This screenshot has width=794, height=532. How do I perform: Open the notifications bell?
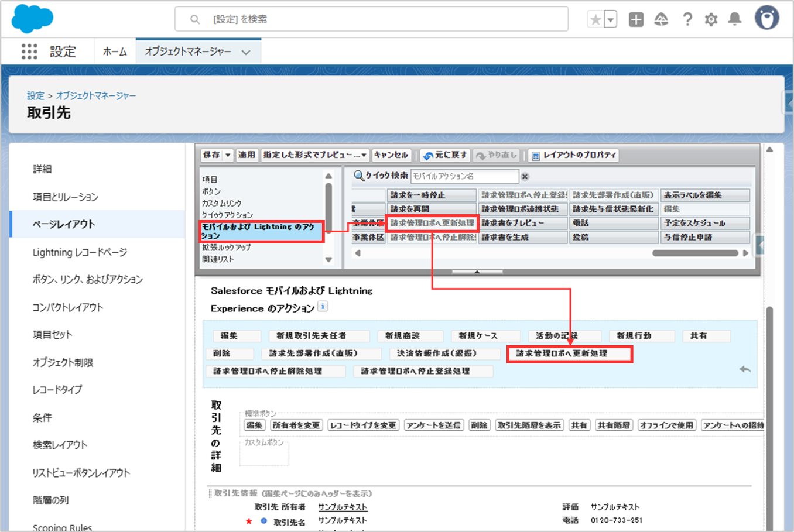click(734, 20)
